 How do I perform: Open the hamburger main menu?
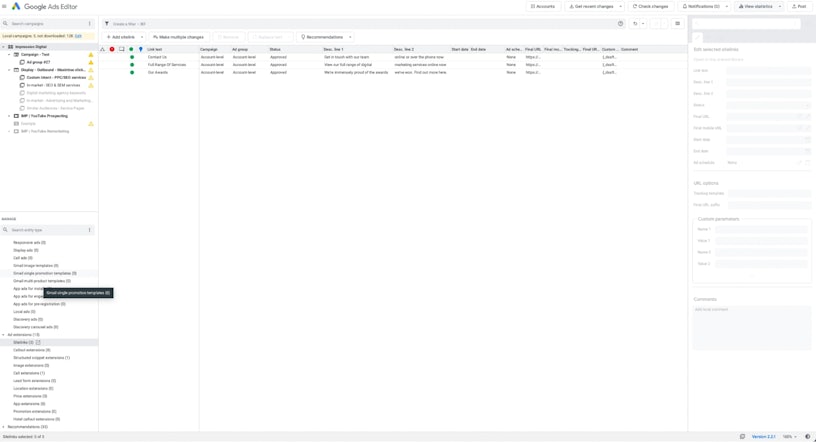click(5, 6)
